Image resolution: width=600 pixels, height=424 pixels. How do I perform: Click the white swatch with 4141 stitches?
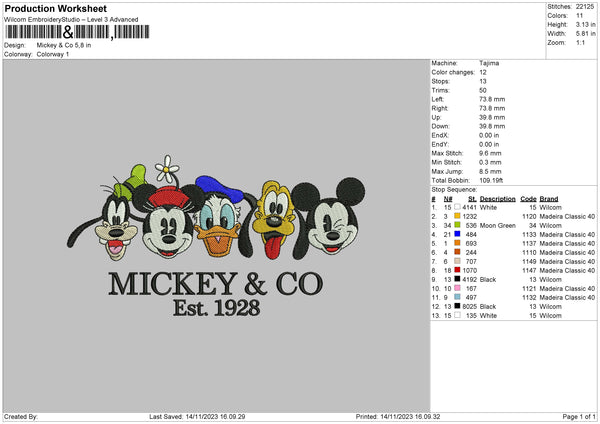click(457, 207)
